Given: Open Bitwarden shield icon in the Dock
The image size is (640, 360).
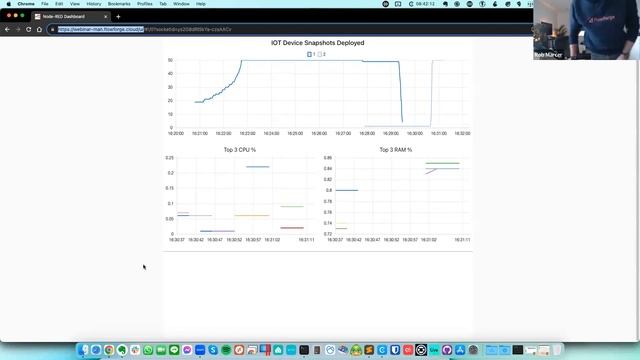Looking at the screenshot, I should (395, 350).
